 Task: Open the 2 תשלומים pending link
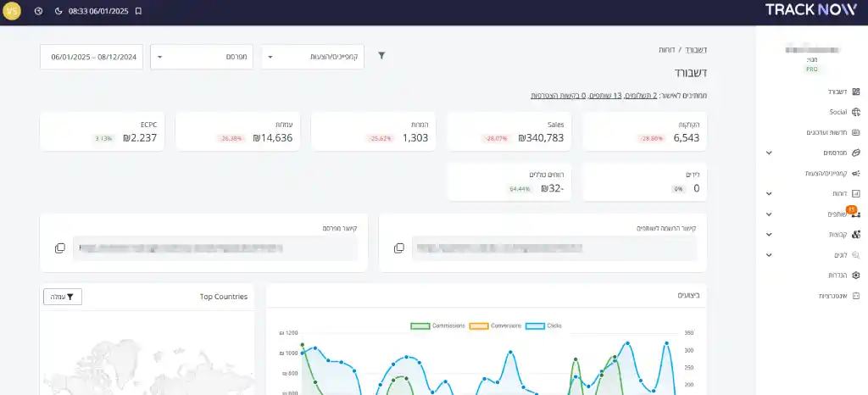tap(643, 96)
